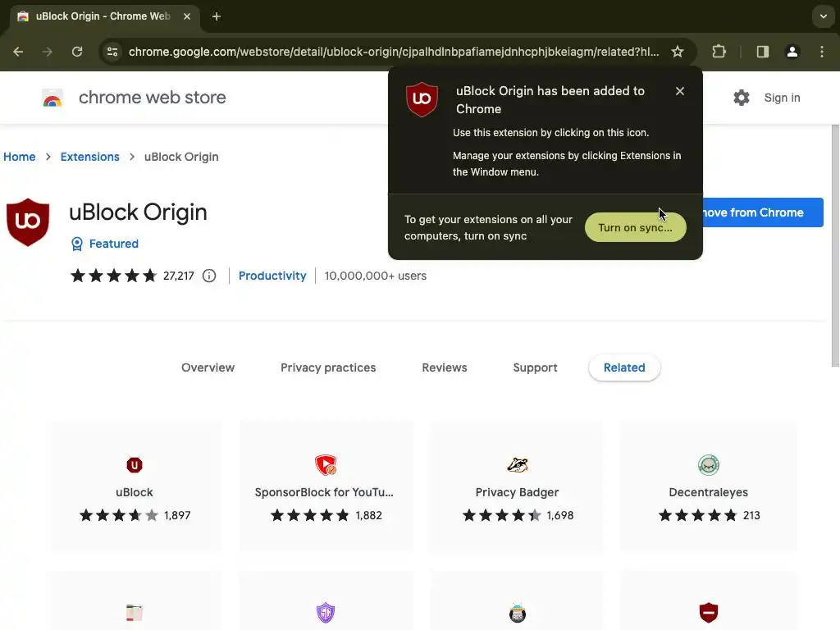840x630 pixels.
Task: Click the browser forward arrow
Action: tap(48, 52)
